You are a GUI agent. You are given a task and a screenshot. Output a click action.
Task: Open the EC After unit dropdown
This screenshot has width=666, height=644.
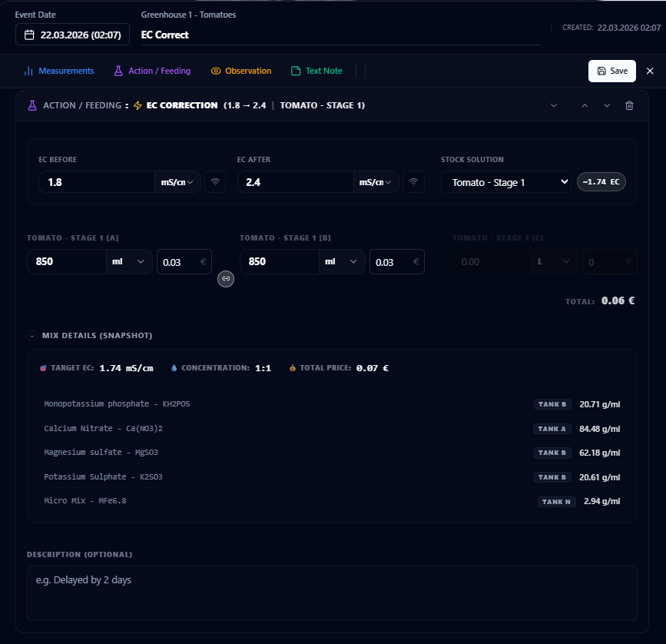(376, 182)
